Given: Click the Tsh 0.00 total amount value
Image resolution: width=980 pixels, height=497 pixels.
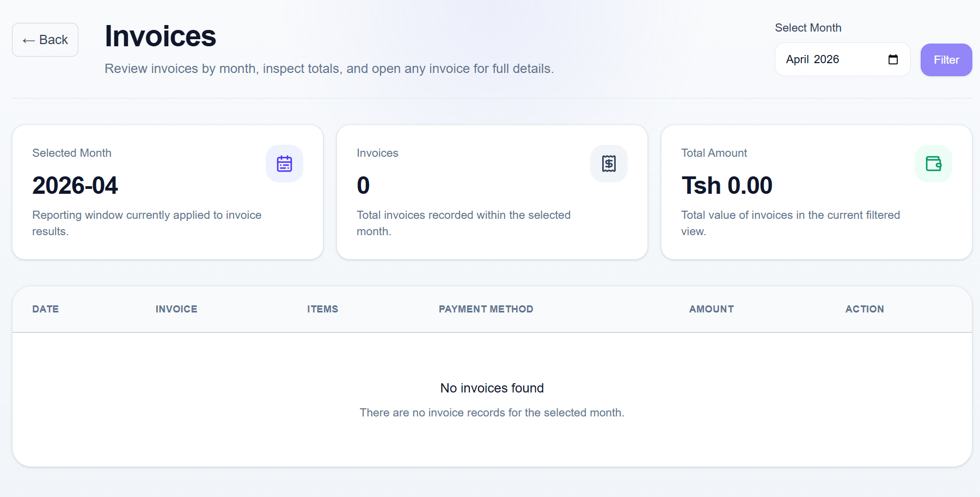Looking at the screenshot, I should [727, 186].
